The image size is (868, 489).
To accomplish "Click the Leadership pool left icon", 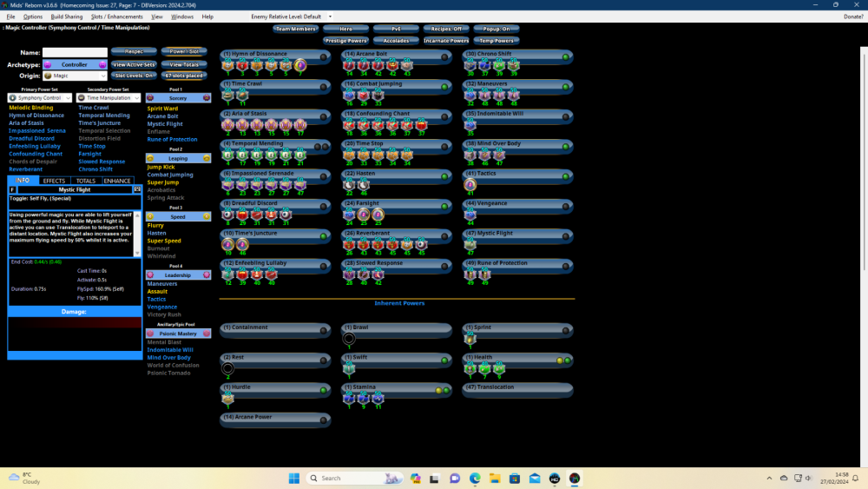I will [150, 275].
